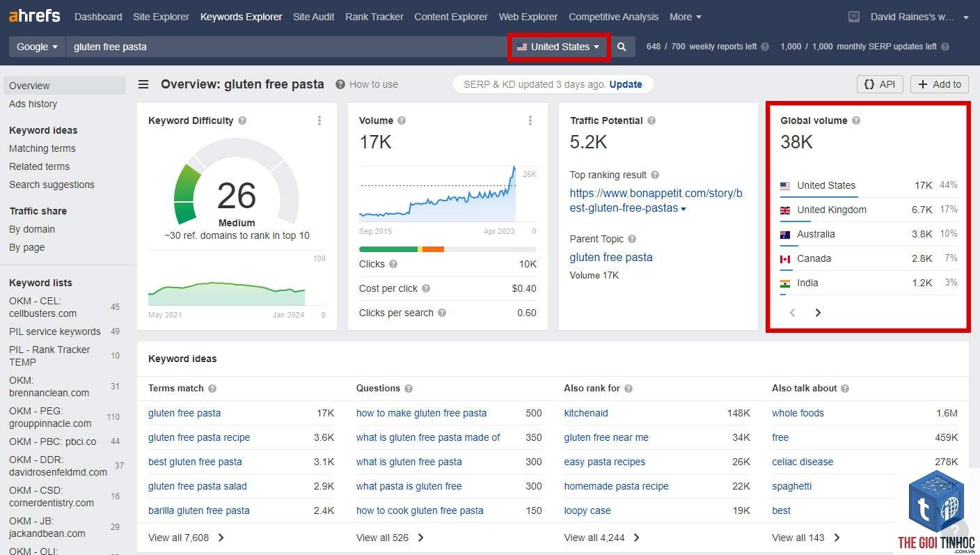Click weekly reports left help icon
980x555 pixels.
765,47
